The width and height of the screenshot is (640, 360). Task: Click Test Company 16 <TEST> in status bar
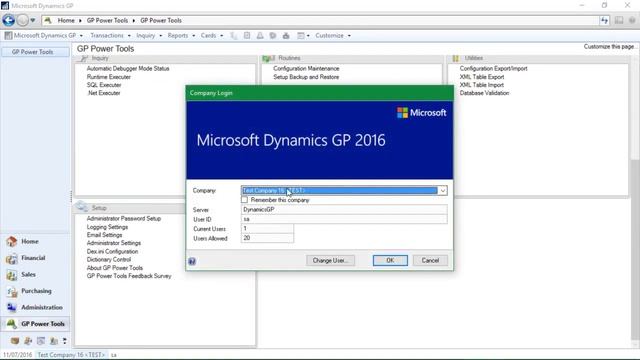click(71, 355)
